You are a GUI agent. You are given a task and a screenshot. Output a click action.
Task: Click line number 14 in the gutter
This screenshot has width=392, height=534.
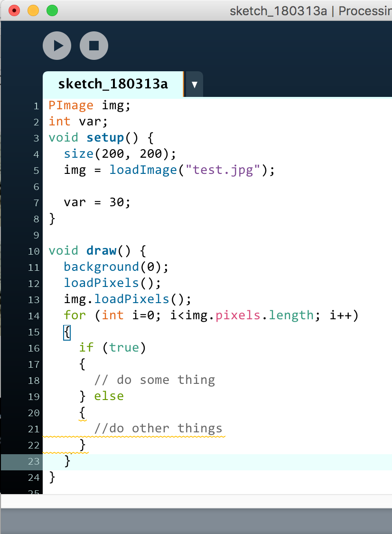coord(34,316)
